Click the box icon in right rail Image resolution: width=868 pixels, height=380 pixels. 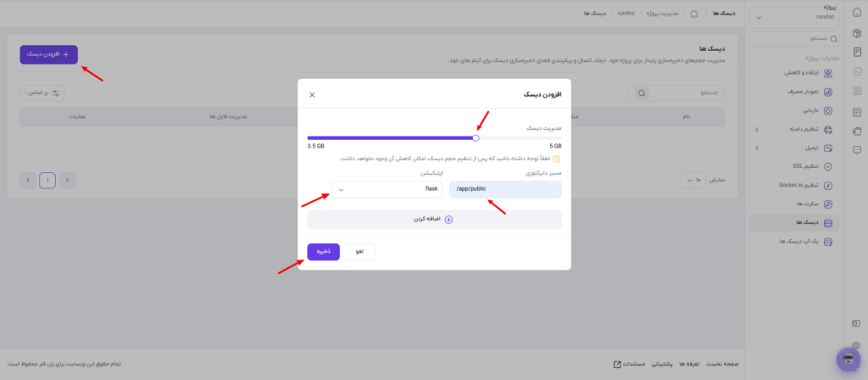(857, 33)
